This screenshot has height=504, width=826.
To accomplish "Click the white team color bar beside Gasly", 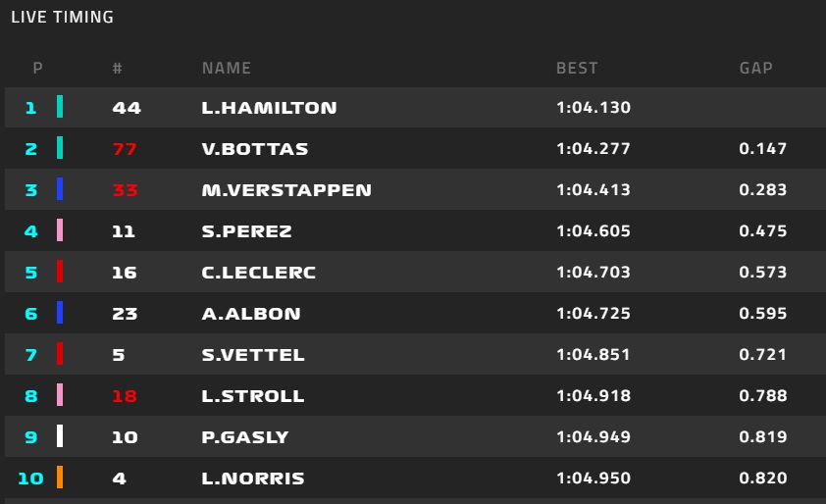I will pyautogui.click(x=60, y=436).
